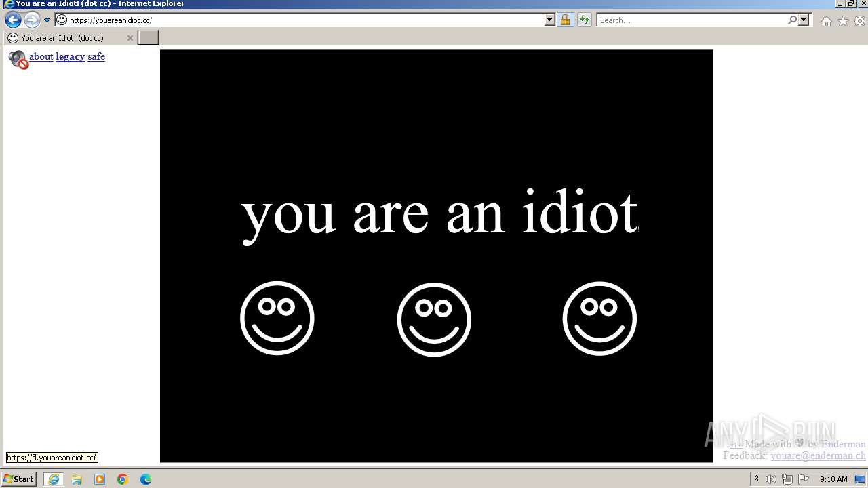The height and width of the screenshot is (488, 868).
Task: Open the recent pages dropdown arrow
Action: (47, 20)
